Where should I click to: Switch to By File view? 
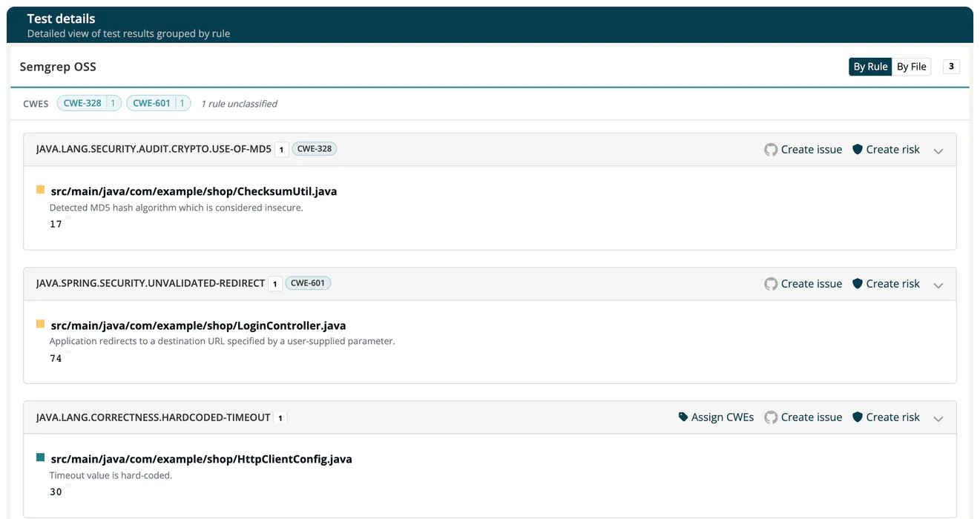point(911,67)
